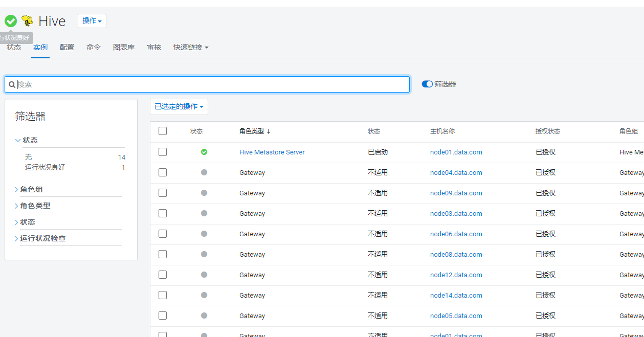This screenshot has width=644, height=337.
Task: Click the green health check icon beside Hive
Action: point(11,21)
